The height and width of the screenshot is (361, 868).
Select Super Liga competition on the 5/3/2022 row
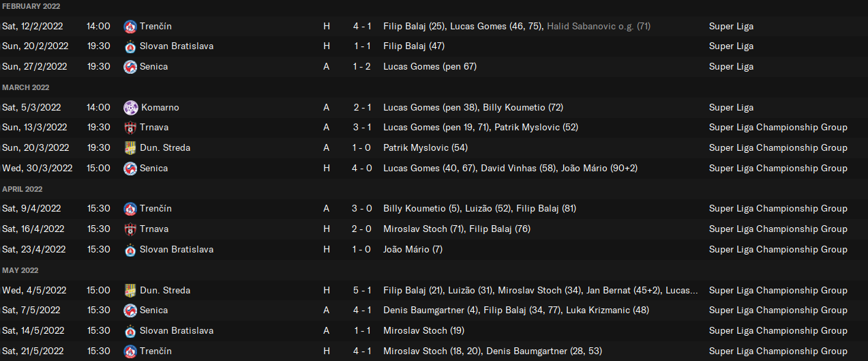(731, 107)
